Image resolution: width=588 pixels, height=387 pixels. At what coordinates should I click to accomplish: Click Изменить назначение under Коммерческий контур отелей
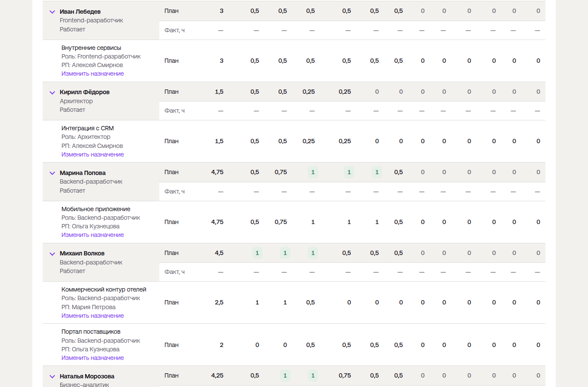click(x=93, y=316)
